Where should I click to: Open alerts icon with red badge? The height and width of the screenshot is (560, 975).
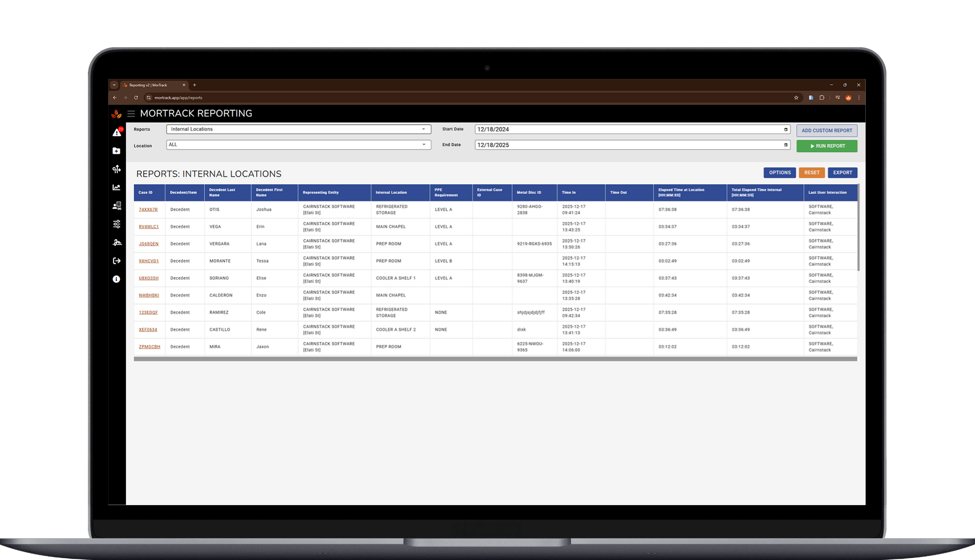[117, 133]
